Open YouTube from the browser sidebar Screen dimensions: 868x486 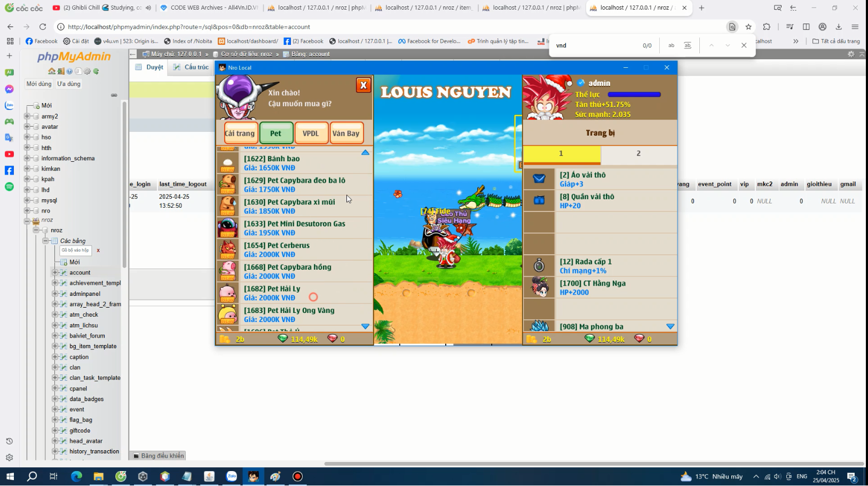[x=9, y=154]
